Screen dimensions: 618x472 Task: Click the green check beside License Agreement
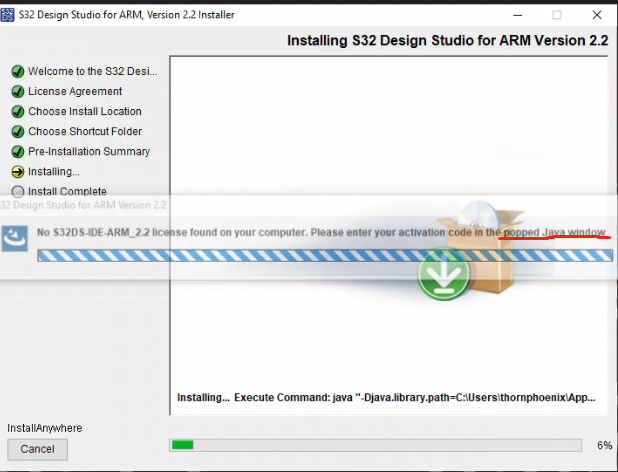click(x=18, y=91)
